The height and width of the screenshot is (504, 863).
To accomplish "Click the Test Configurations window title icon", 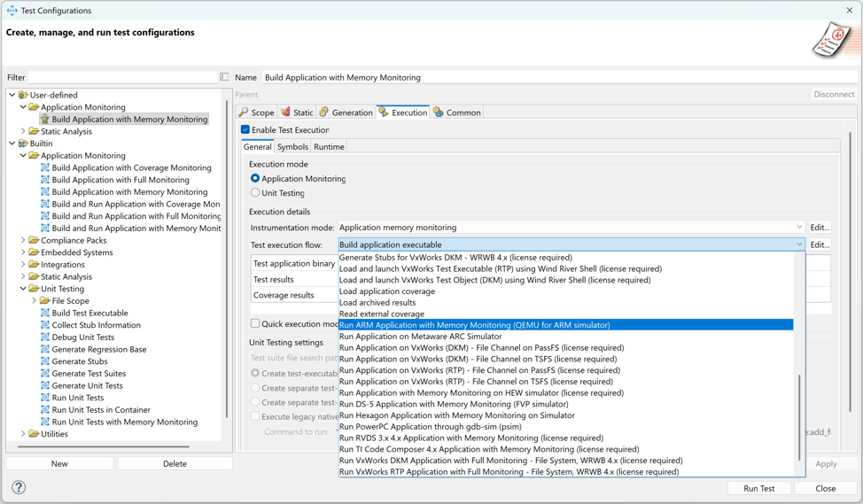I will pyautogui.click(x=12, y=11).
